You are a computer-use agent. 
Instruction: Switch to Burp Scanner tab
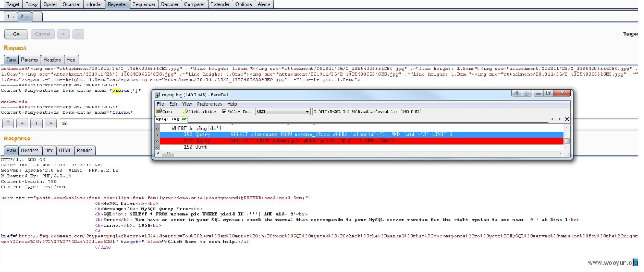pos(72,4)
